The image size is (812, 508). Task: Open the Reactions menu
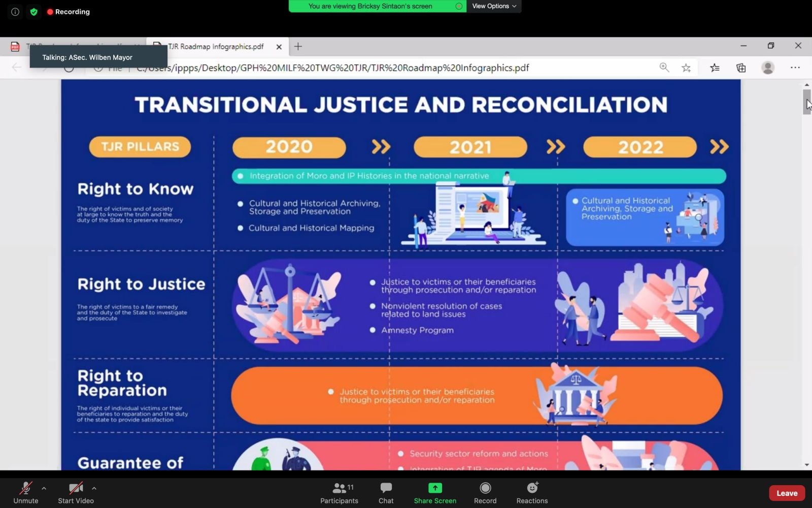[x=532, y=493]
